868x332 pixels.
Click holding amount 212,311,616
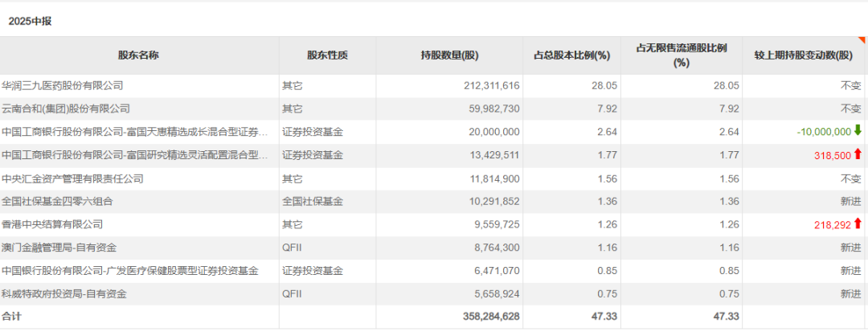click(x=490, y=86)
